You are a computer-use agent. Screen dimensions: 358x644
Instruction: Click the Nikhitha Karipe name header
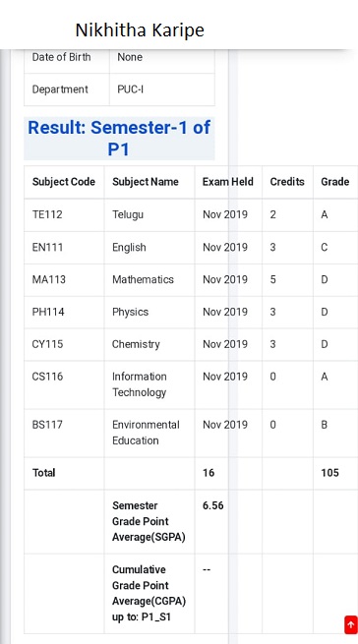[x=140, y=29]
